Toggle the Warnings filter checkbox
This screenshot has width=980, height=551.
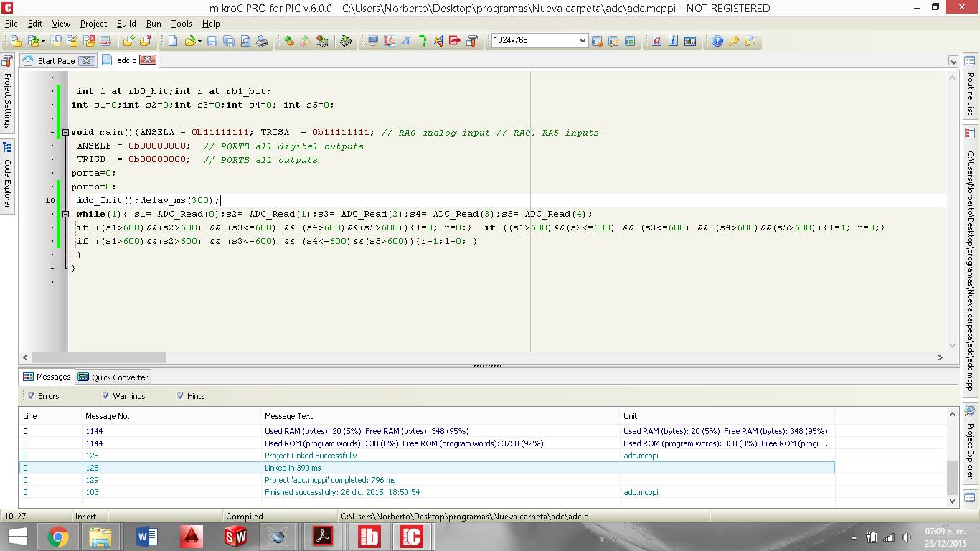point(105,395)
